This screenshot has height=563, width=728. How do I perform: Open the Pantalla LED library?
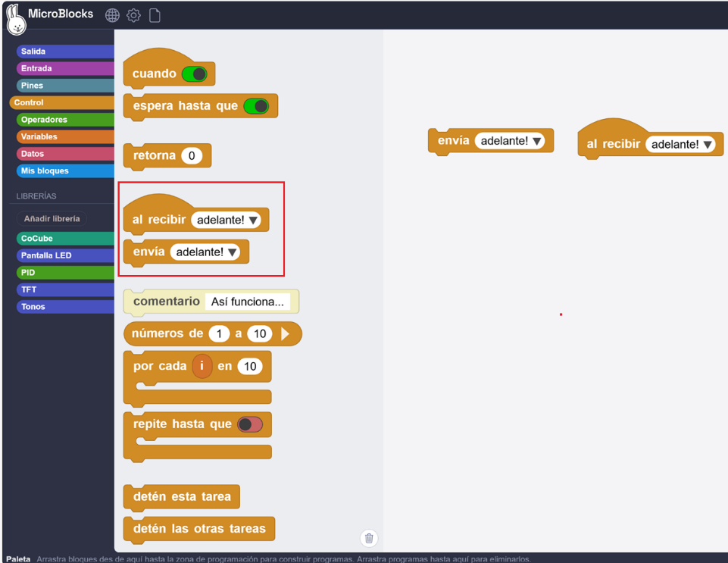coord(64,255)
